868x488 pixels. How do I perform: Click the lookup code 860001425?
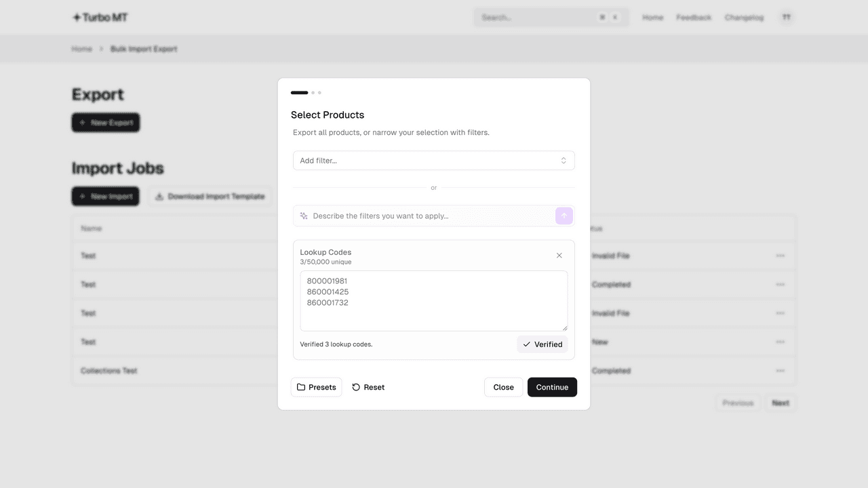coord(328,292)
